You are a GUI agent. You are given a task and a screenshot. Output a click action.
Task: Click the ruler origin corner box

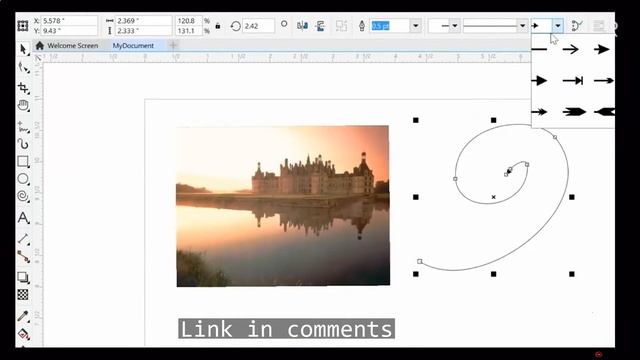(x=38, y=58)
